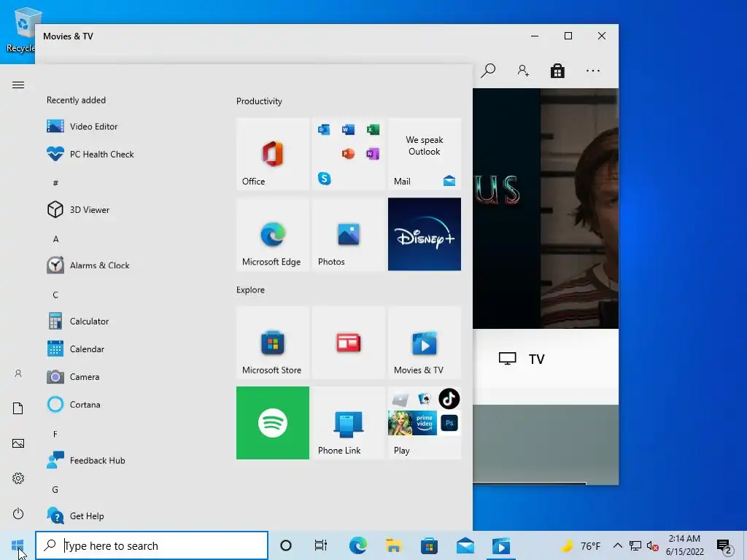Image resolution: width=747 pixels, height=560 pixels.
Task: Open Action Center notifications icon
Action: click(724, 546)
